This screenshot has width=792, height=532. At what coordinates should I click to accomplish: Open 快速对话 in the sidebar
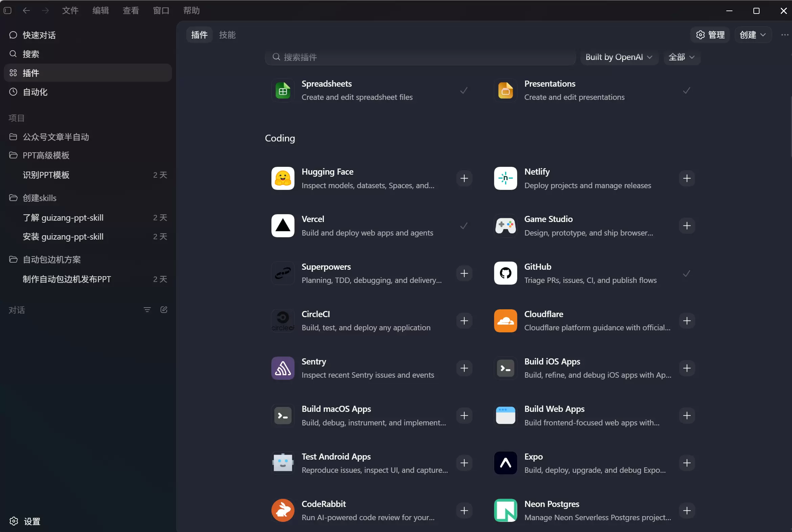click(x=88, y=35)
